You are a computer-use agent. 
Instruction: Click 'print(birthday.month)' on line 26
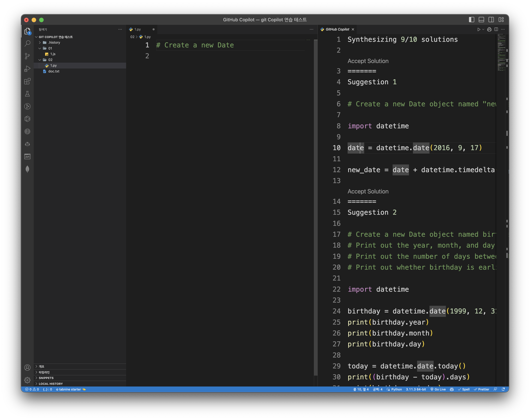pyautogui.click(x=390, y=333)
